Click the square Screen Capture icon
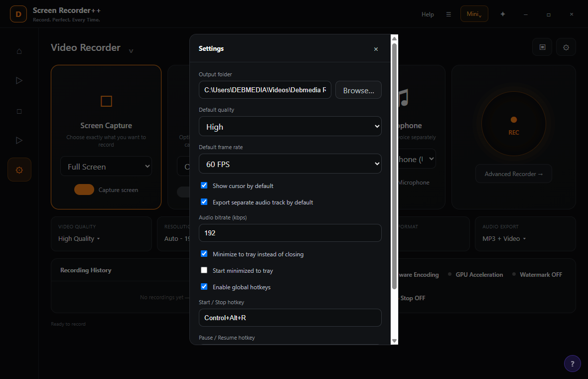This screenshot has width=588, height=379. pos(106,101)
